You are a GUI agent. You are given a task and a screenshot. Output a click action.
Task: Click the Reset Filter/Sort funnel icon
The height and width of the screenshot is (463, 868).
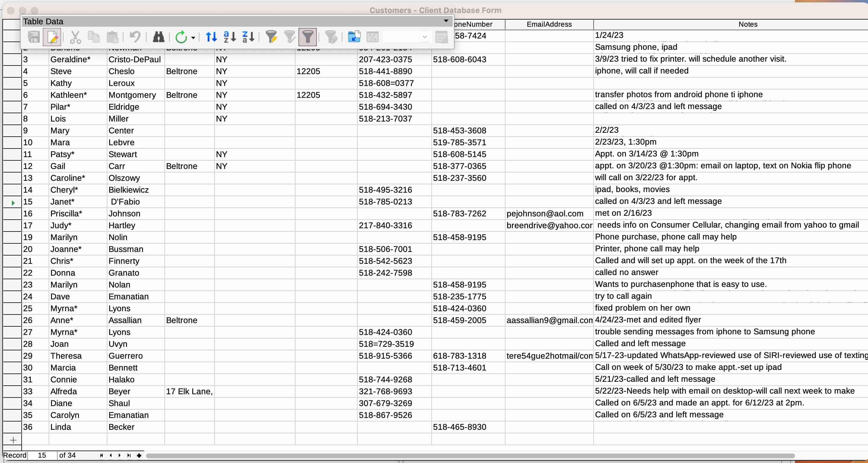pos(331,37)
